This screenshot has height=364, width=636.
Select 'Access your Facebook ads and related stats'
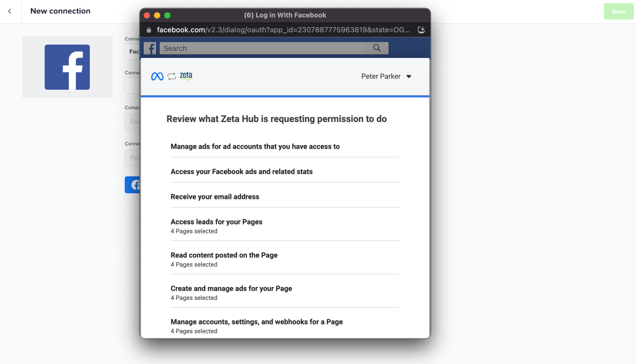pyautogui.click(x=241, y=172)
